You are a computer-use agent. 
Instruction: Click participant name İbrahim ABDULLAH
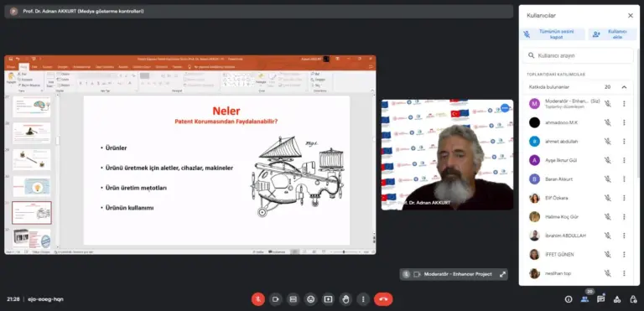click(565, 236)
